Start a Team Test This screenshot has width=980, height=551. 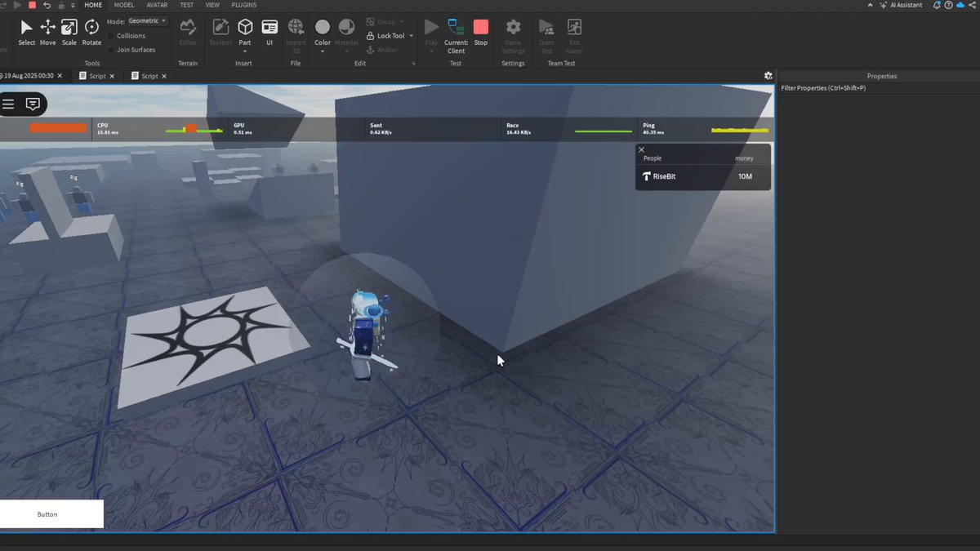coord(546,36)
